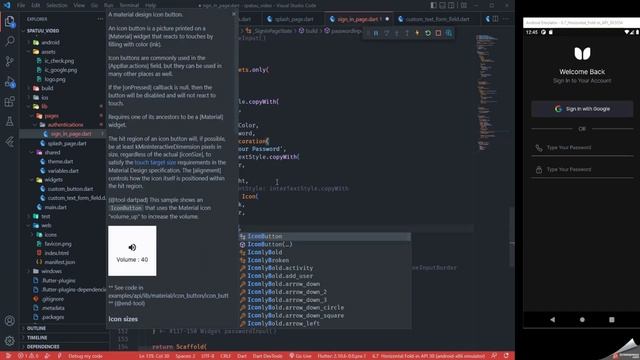Select IconlyBold.arrow_down_circle suggestion
640x360 pixels.
tap(325, 307)
